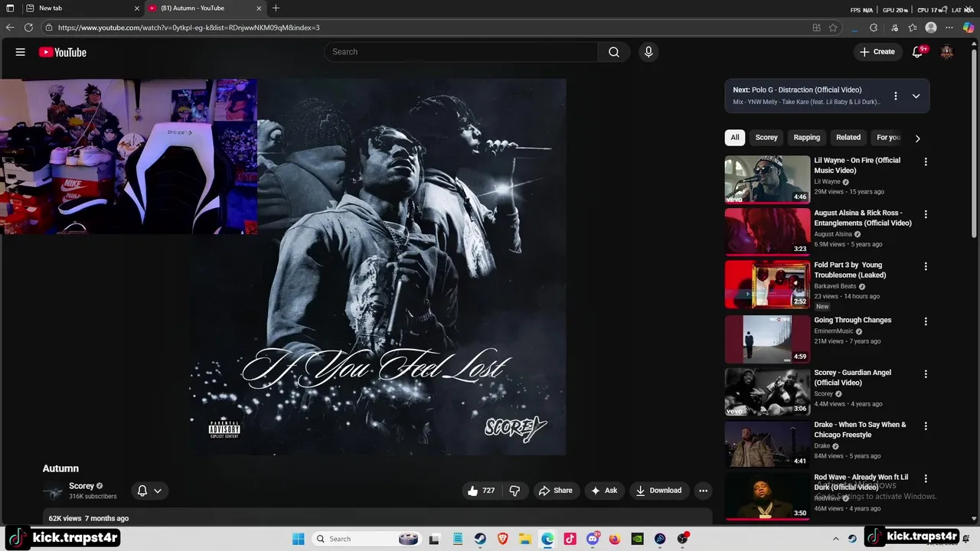Open the Scorey channel name link
This screenshot has height=551, width=980.
click(81, 486)
